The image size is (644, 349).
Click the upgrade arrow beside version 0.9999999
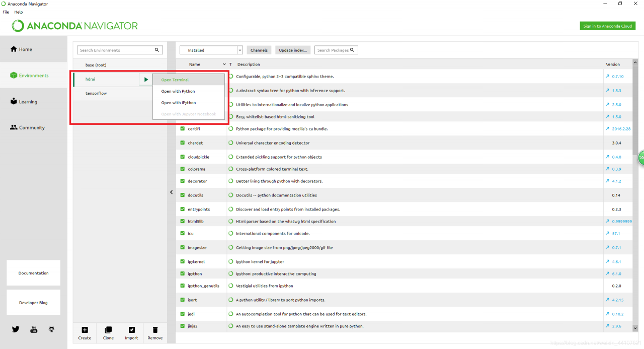point(608,222)
